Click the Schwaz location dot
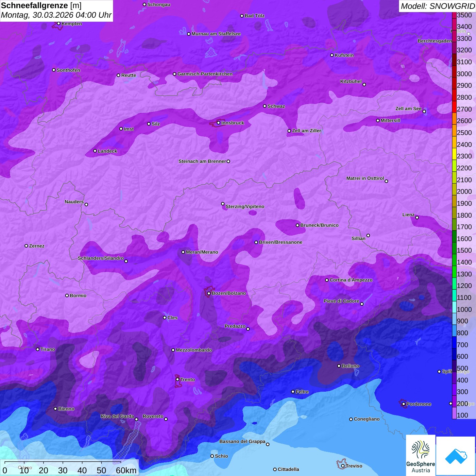476x476 pixels. (x=265, y=106)
